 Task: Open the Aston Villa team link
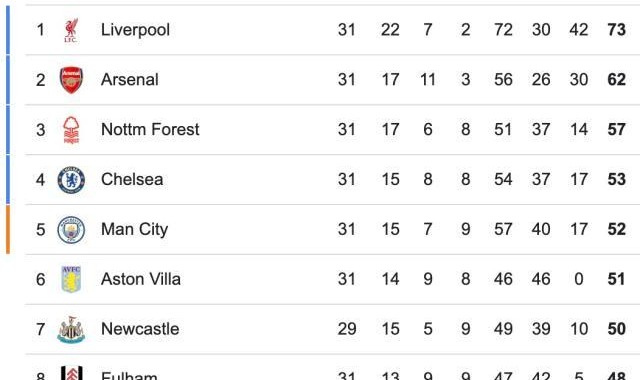[x=140, y=279]
